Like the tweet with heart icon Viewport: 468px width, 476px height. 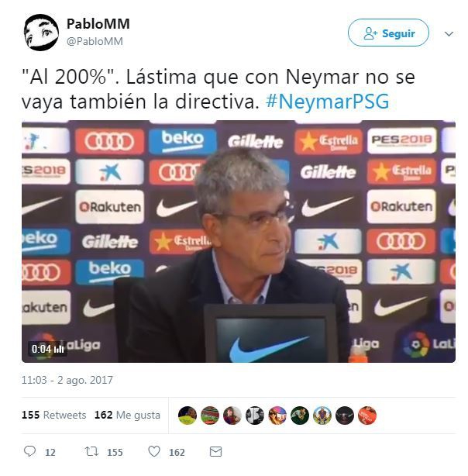154,451
